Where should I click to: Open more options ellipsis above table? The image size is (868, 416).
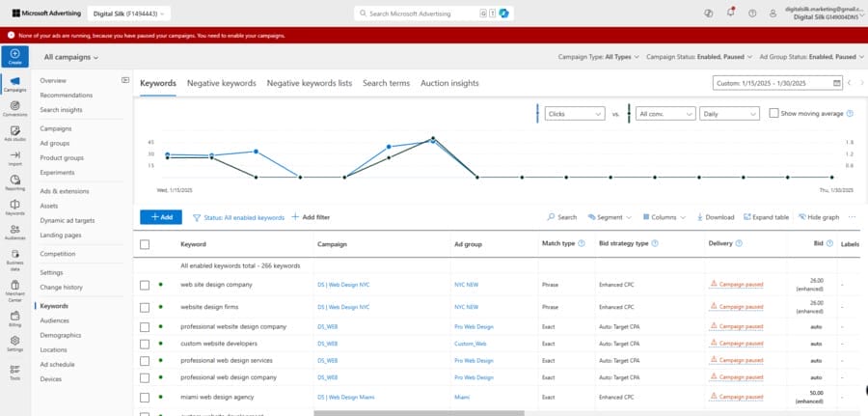tap(852, 217)
